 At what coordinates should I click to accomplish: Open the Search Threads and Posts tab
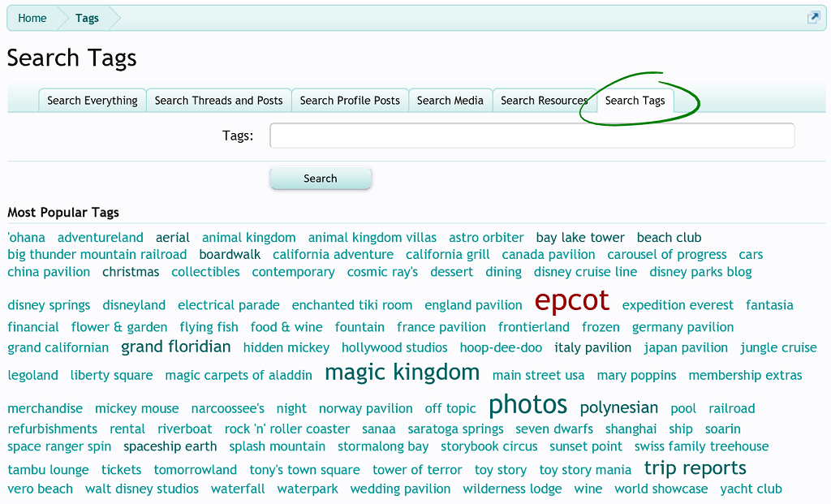218,100
